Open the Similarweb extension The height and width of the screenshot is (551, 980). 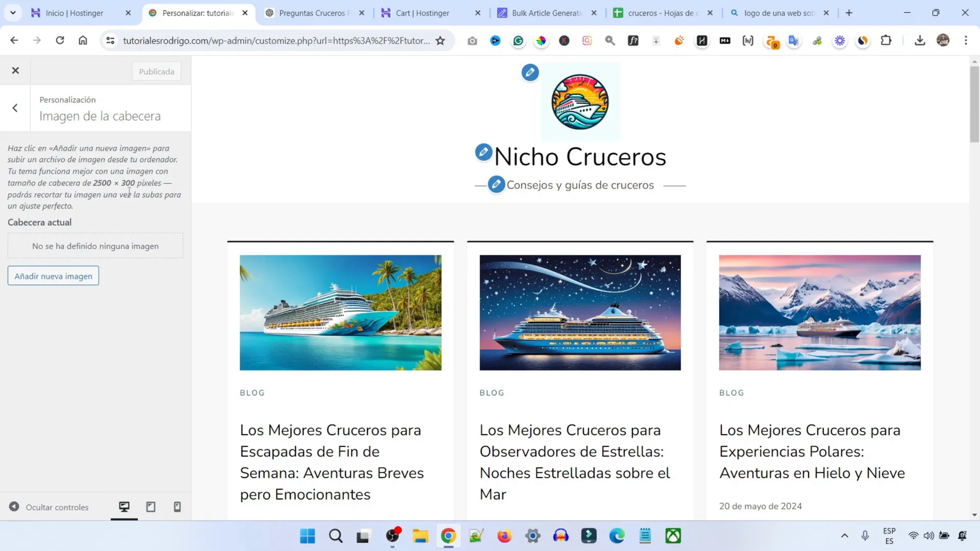point(863,40)
